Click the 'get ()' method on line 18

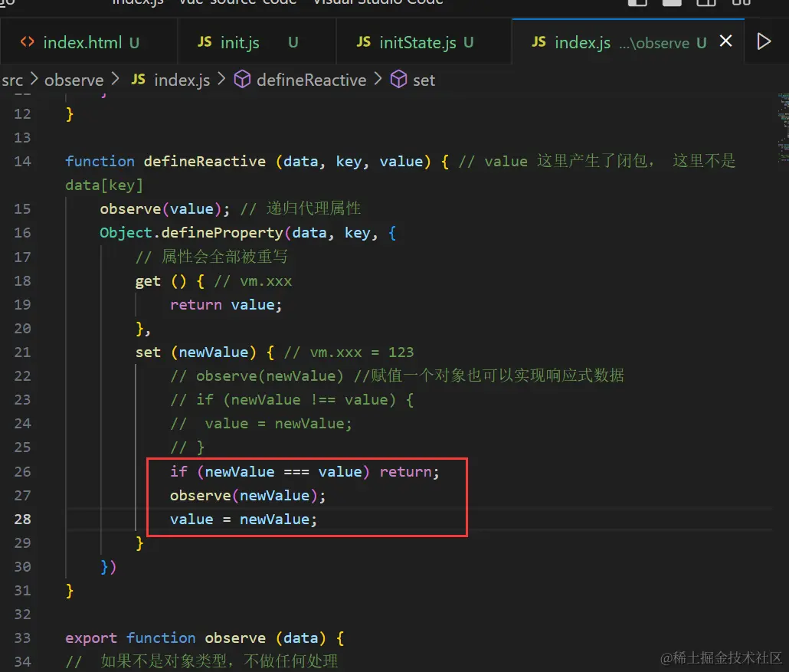click(161, 281)
